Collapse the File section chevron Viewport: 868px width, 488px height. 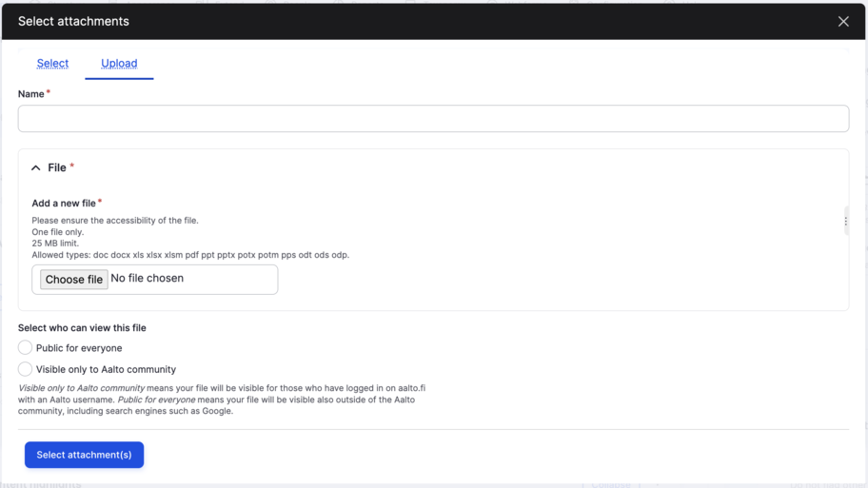36,168
